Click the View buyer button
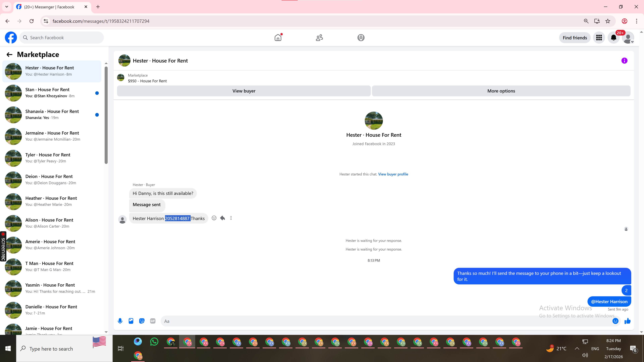Screen dimensions: 644x362 pyautogui.click(x=244, y=91)
